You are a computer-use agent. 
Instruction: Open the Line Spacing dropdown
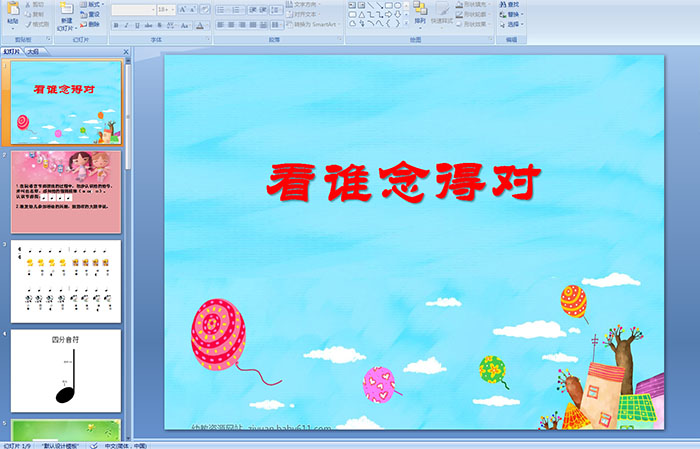[x=276, y=10]
